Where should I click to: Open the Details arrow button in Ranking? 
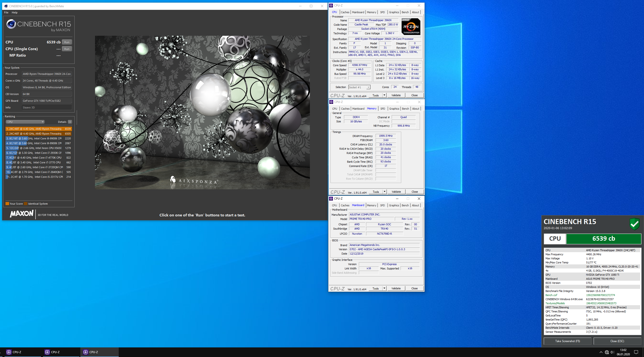click(x=70, y=122)
